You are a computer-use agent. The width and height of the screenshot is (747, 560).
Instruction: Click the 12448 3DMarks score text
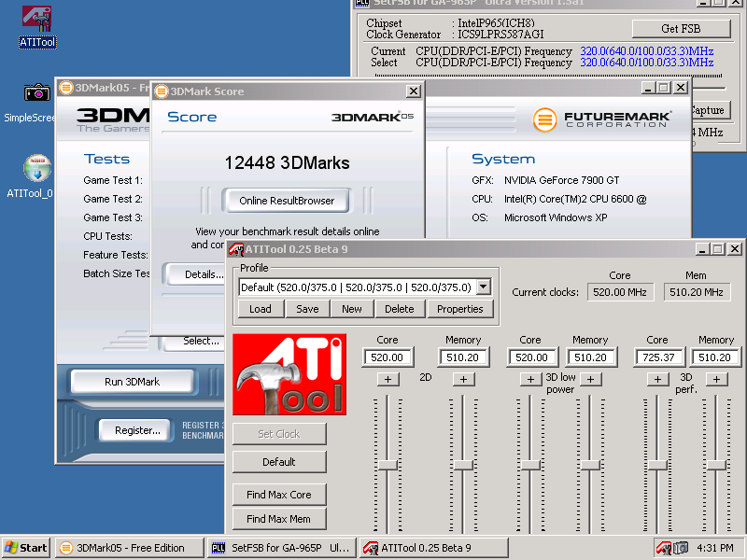(287, 162)
